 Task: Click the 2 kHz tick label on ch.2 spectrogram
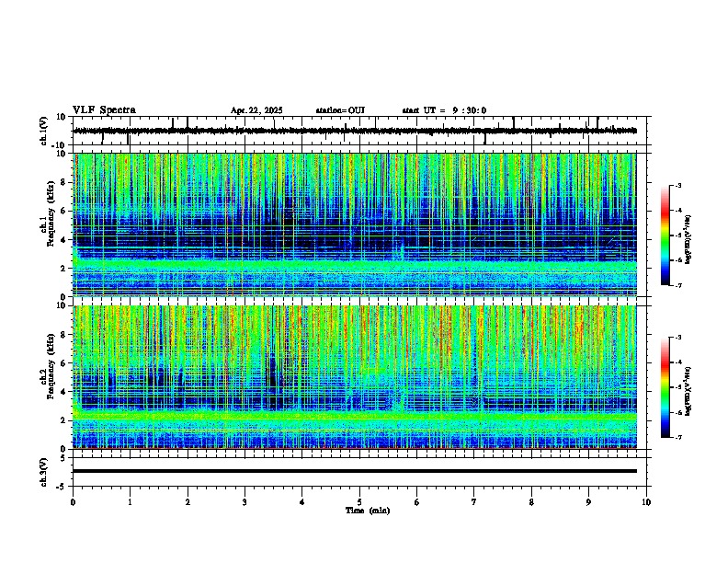coord(63,420)
